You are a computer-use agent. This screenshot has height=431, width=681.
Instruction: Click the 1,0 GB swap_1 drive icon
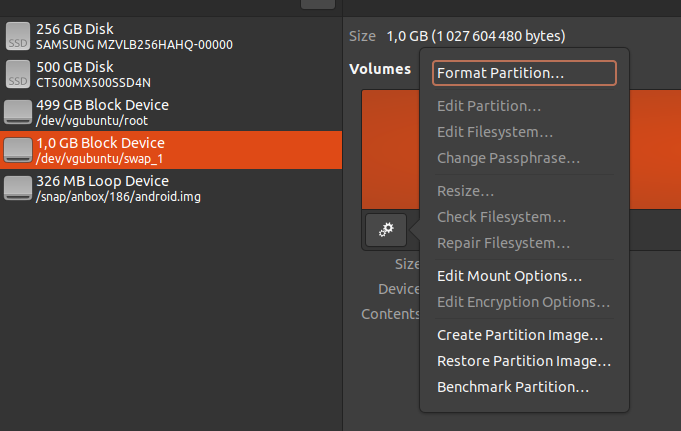click(18, 150)
